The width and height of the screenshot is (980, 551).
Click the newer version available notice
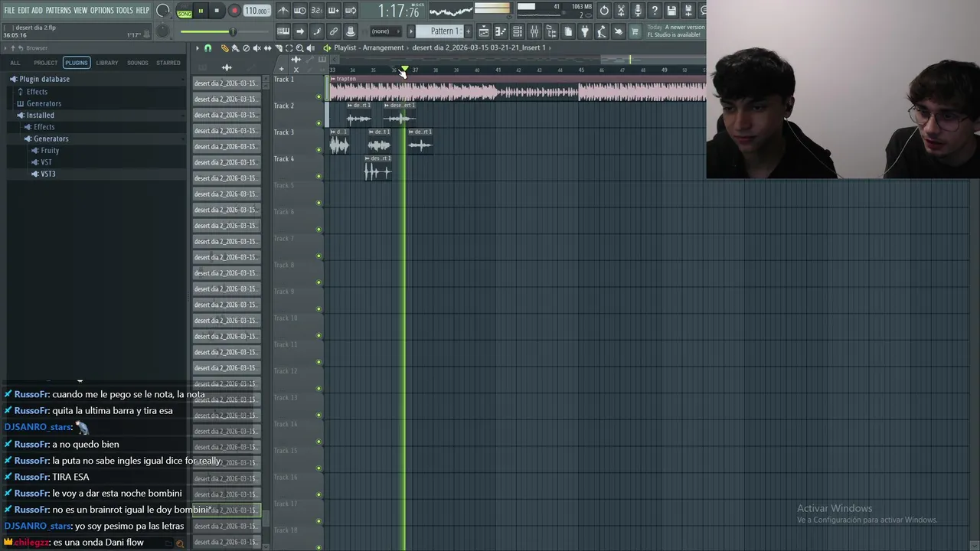pos(675,31)
